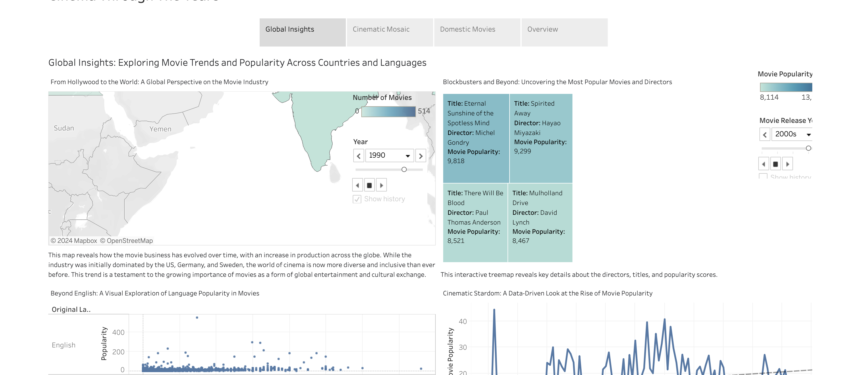
Task: Play Movie Release Year animation forward
Action: [788, 164]
